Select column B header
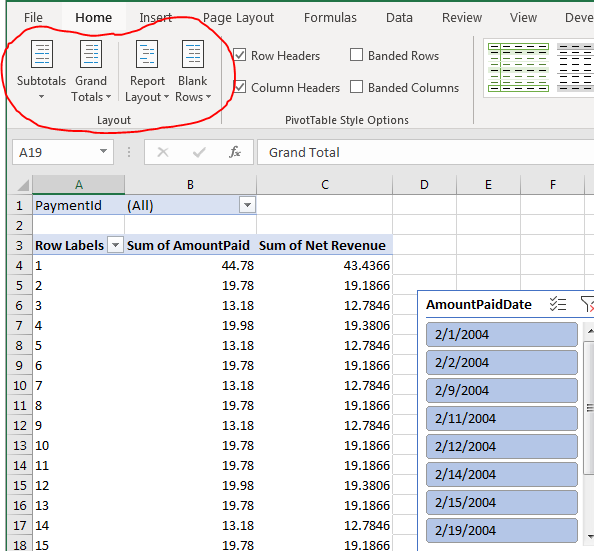This screenshot has width=594, height=551. tap(191, 185)
